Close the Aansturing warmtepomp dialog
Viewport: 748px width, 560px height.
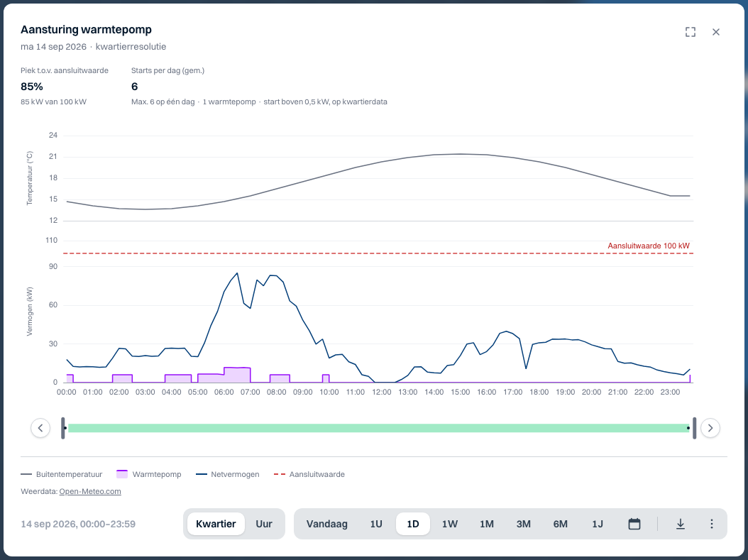pyautogui.click(x=716, y=32)
